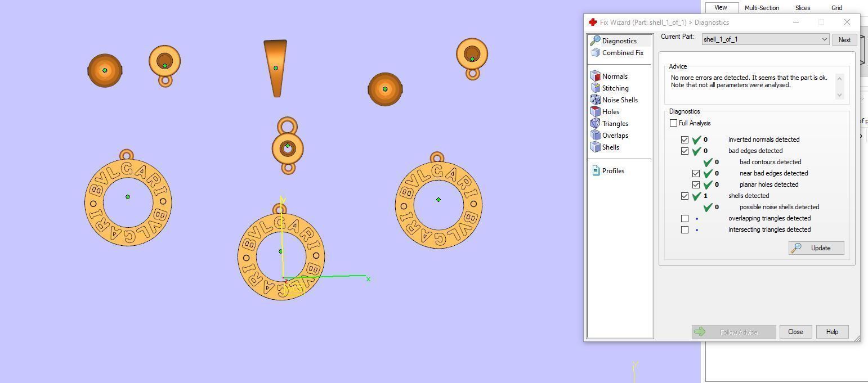Open the Current Part dropdown
The image size is (868, 383).
(x=766, y=39)
